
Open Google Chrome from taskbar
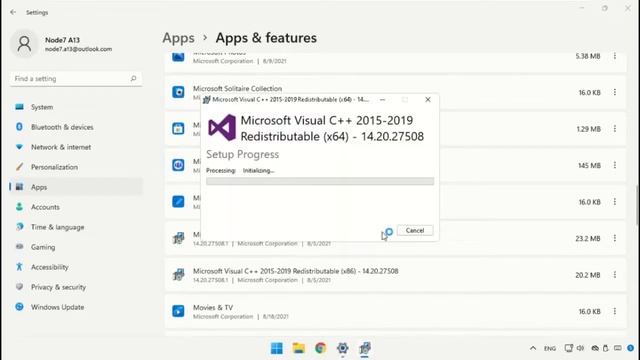(x=321, y=348)
